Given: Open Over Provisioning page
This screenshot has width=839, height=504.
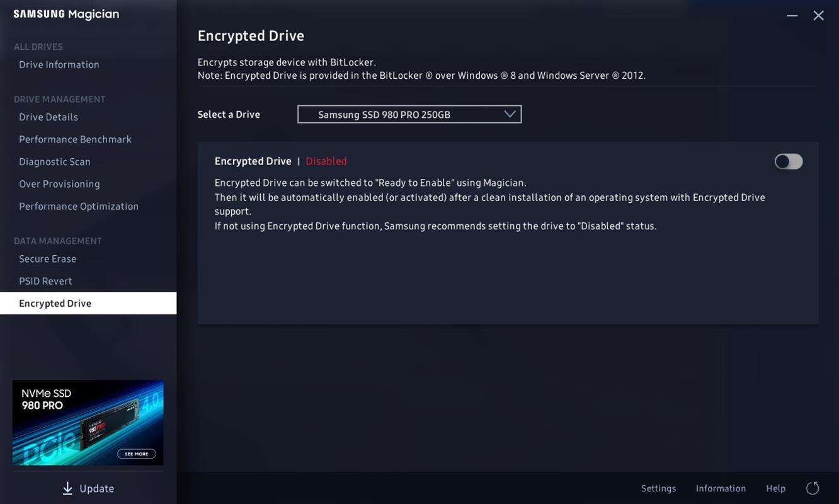Looking at the screenshot, I should point(59,184).
